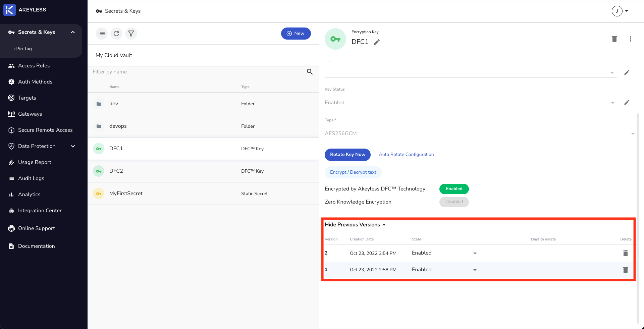Sort by Type column header
The width and height of the screenshot is (644, 329).
[x=245, y=87]
